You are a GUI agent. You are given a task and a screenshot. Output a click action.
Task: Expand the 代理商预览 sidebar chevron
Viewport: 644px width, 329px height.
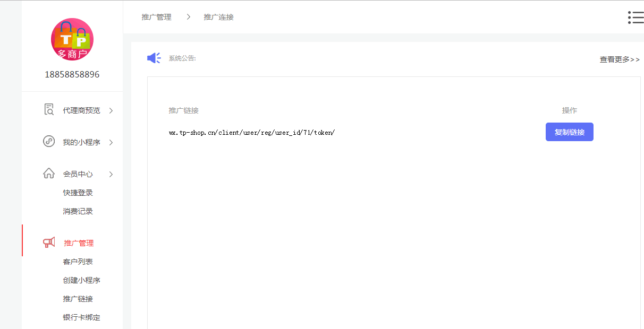click(111, 110)
